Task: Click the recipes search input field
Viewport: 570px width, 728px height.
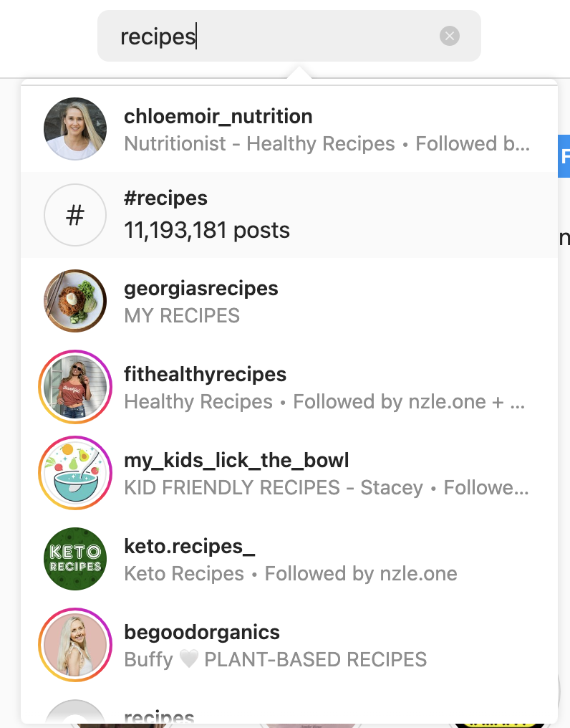Action: [x=272, y=36]
